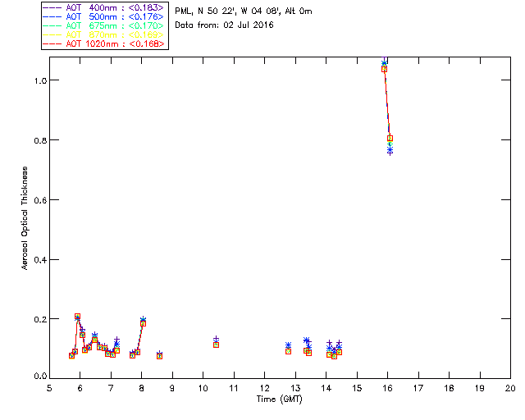Click the red dashed 1020nm legend line

tap(52, 43)
